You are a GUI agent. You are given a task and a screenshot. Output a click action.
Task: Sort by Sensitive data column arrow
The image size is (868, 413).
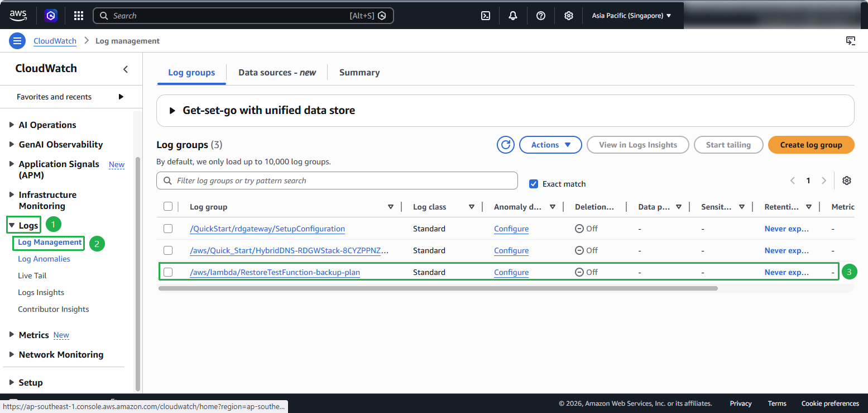point(742,207)
